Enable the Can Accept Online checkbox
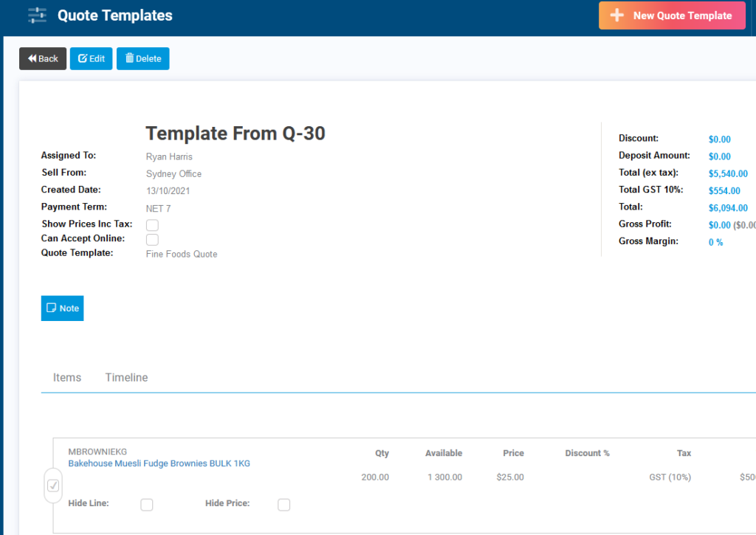 pos(151,239)
